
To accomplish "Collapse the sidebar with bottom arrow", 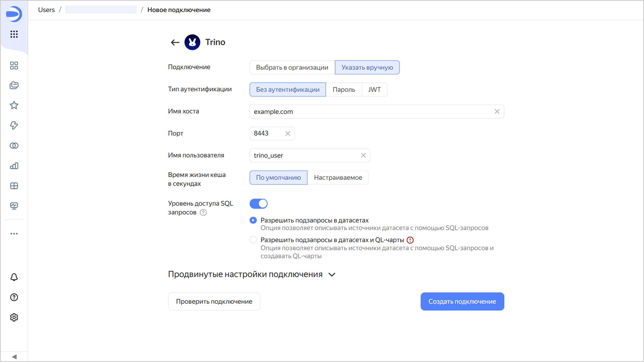I will (14, 357).
